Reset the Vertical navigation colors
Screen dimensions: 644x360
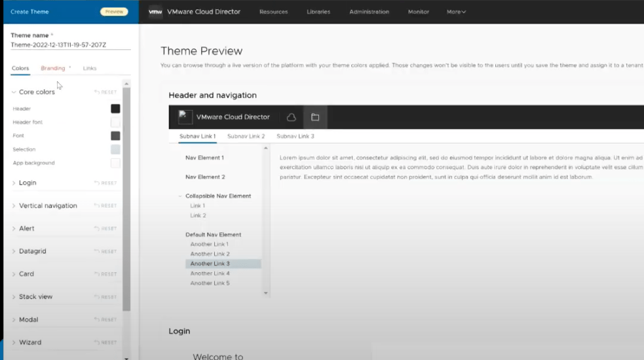click(x=105, y=206)
